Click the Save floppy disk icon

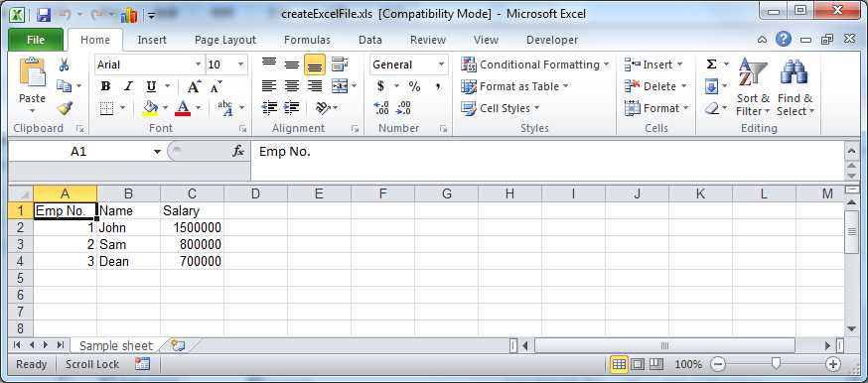44,15
